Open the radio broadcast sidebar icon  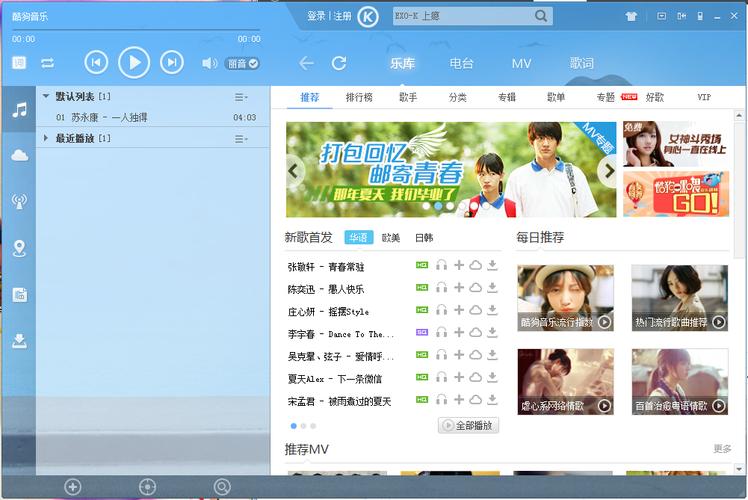pyautogui.click(x=19, y=201)
